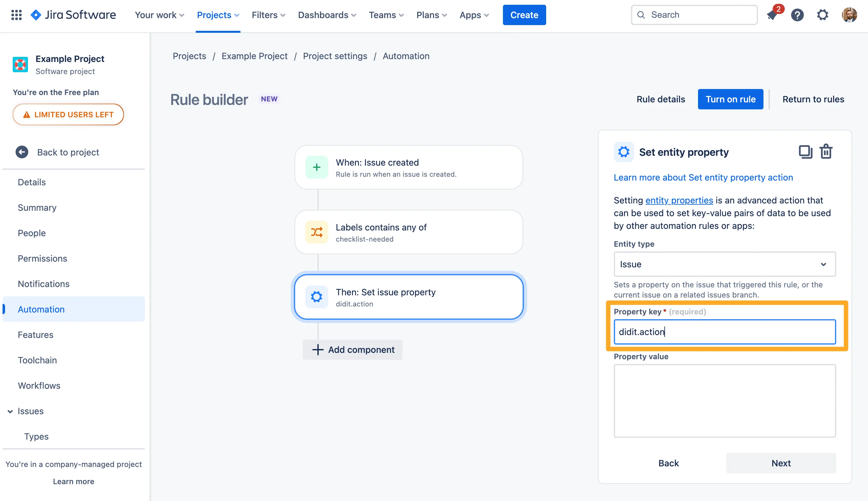Viewport: 868px width, 501px height.
Task: Click the notifications bell icon
Action: [x=772, y=15]
